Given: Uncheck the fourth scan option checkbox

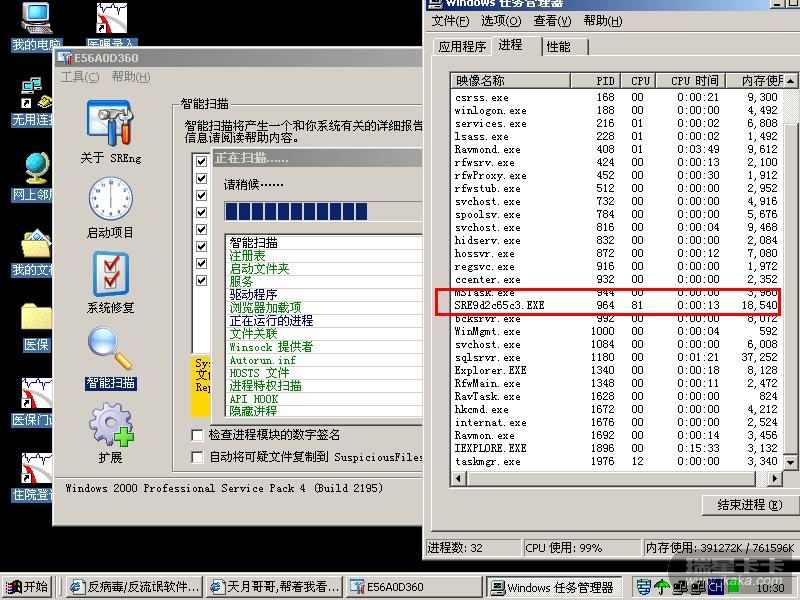Looking at the screenshot, I should pos(202,212).
